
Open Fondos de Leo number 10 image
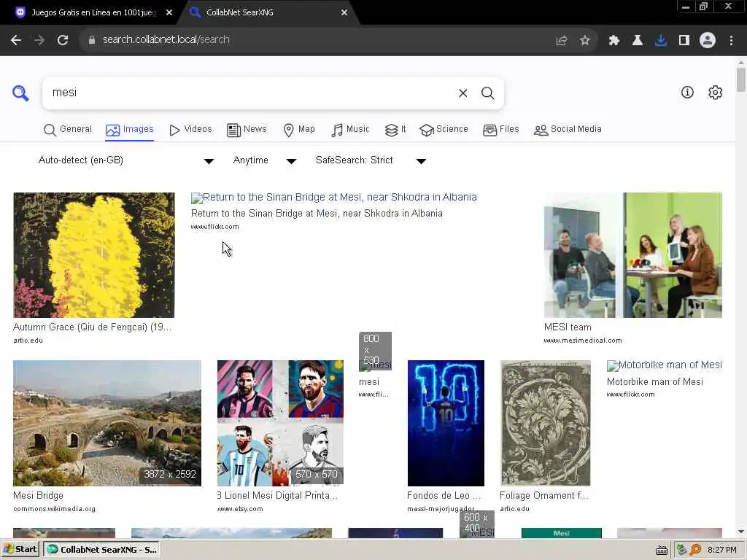click(x=446, y=424)
